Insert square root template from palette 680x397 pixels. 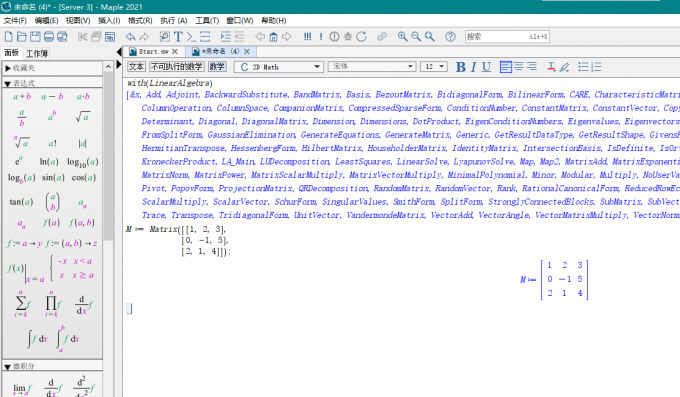pyautogui.click(x=82, y=117)
